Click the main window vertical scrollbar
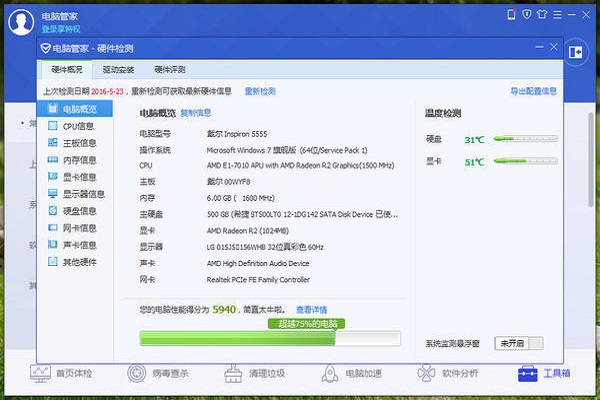600x400 pixels. coord(591,160)
